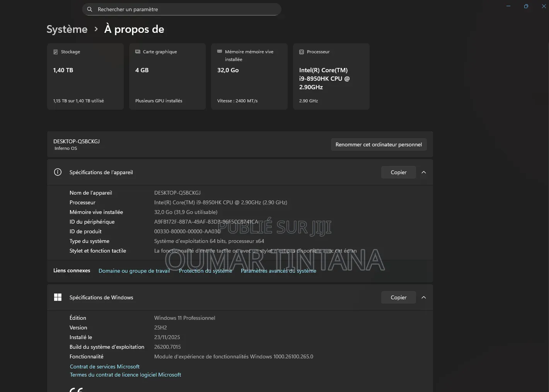Select install date "23/11/2025"
This screenshot has width=549, height=392.
click(x=167, y=337)
